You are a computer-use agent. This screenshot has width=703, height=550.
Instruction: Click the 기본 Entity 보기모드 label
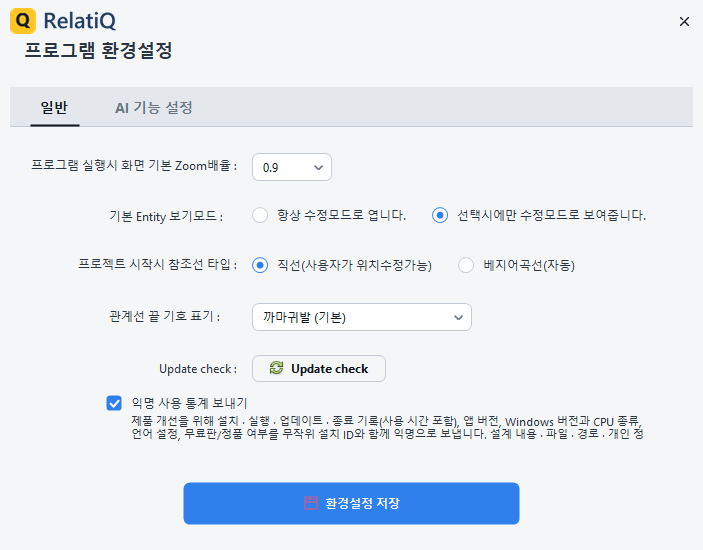166,217
